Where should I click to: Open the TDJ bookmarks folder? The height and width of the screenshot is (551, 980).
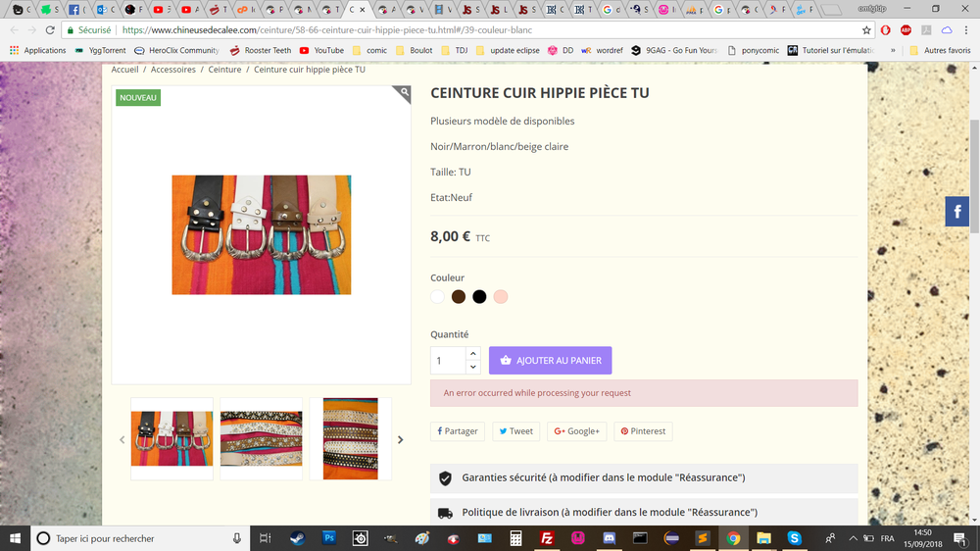coord(455,50)
